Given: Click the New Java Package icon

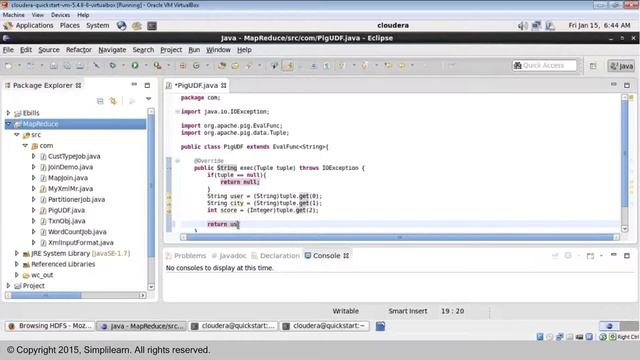Looking at the screenshot, I should tap(182, 65).
